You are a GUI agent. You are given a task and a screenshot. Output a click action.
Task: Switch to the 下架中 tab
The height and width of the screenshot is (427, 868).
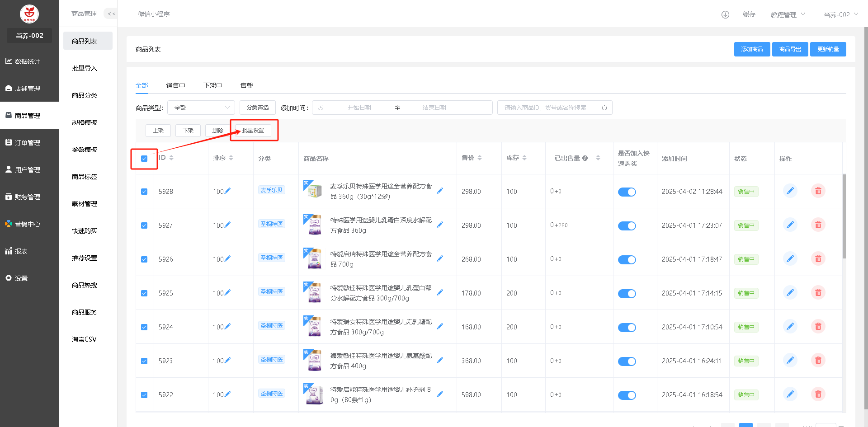212,85
